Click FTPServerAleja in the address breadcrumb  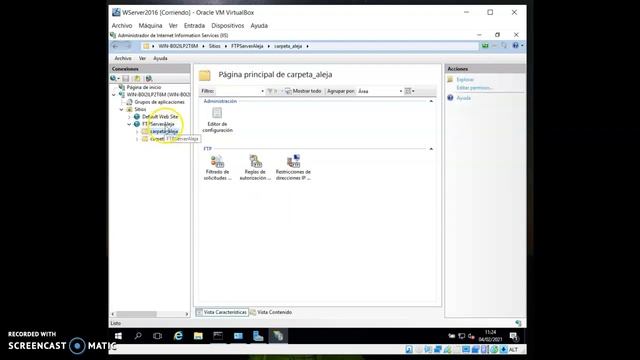(x=247, y=46)
